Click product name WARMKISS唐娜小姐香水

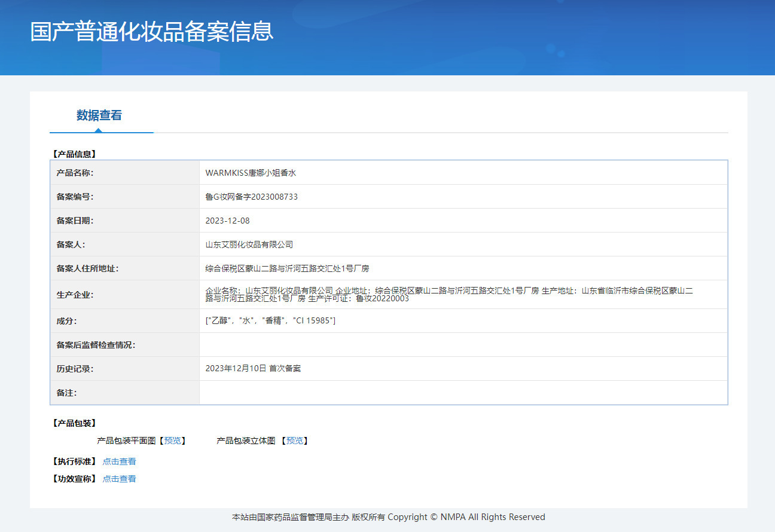coord(251,173)
